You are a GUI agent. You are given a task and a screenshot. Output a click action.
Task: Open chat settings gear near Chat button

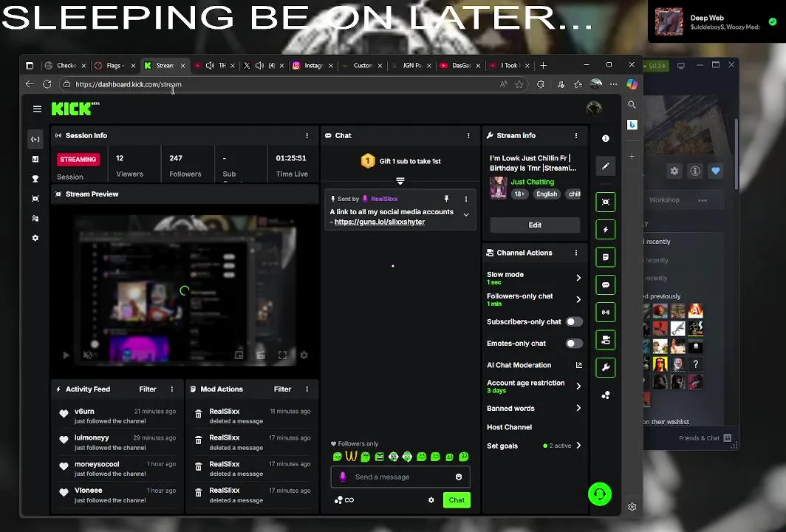[431, 500]
